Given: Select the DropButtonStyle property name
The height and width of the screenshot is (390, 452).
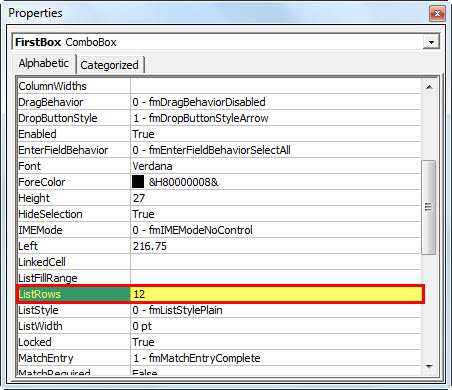Looking at the screenshot, I should (x=58, y=118).
